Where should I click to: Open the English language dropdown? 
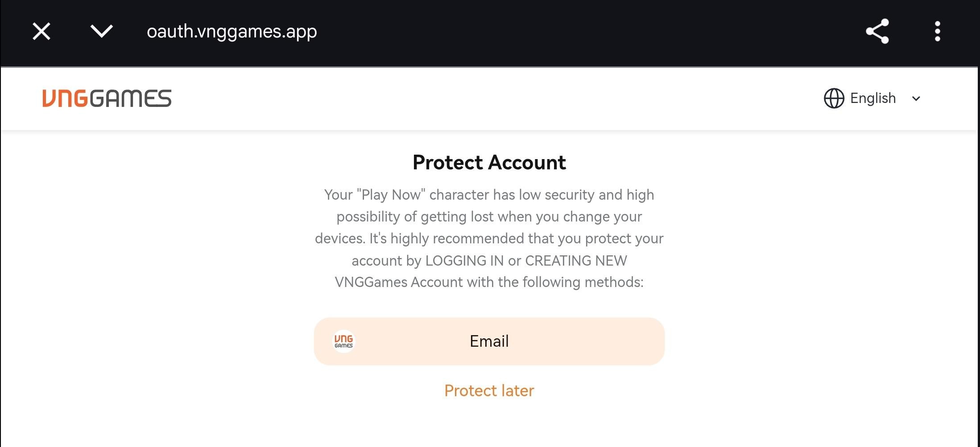pyautogui.click(x=872, y=98)
